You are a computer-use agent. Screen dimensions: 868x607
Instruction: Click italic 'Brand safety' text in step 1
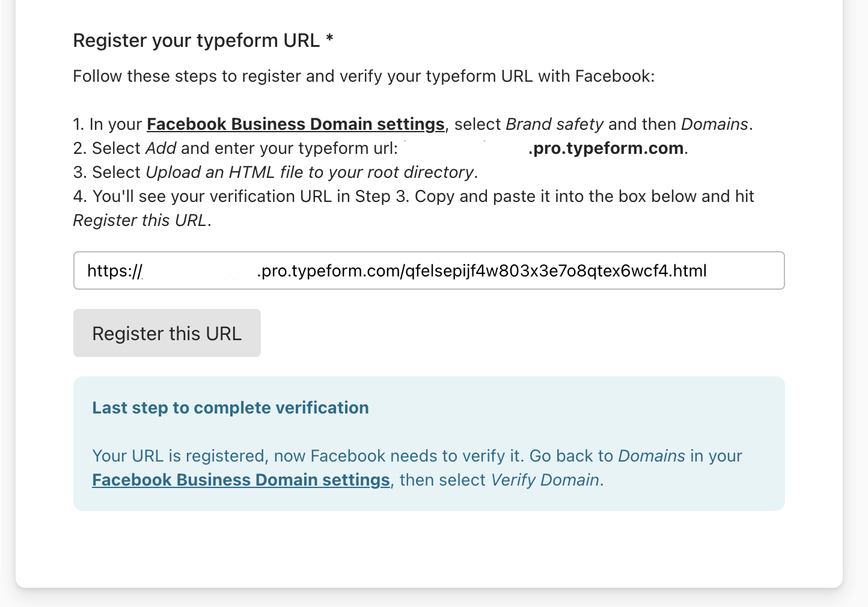pos(554,124)
